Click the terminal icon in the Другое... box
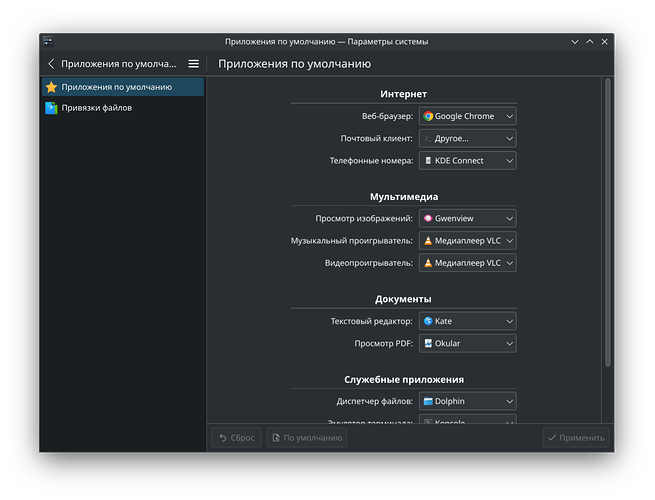The height and width of the screenshot is (500, 655). [x=428, y=138]
